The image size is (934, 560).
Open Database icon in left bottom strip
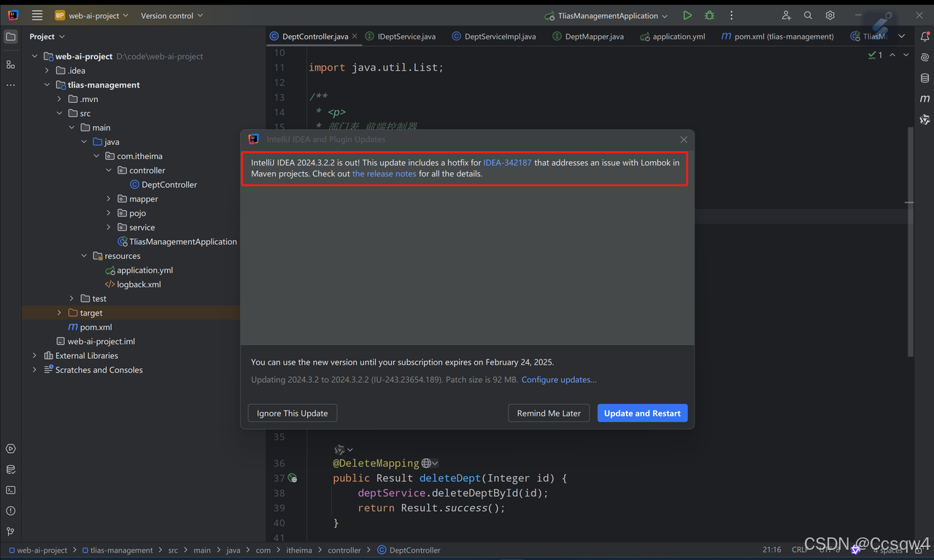10,470
